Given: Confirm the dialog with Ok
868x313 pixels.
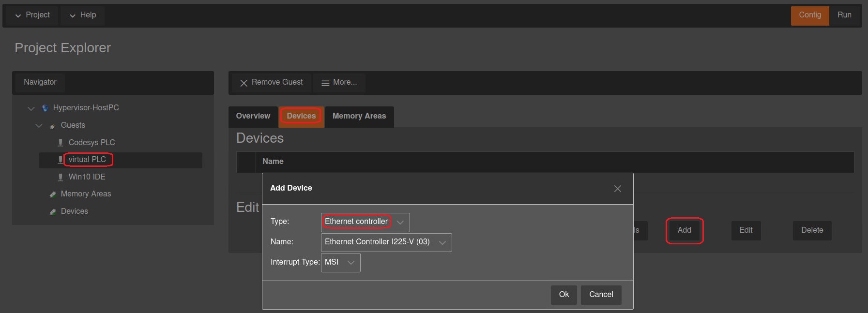Looking at the screenshot, I should (563, 295).
